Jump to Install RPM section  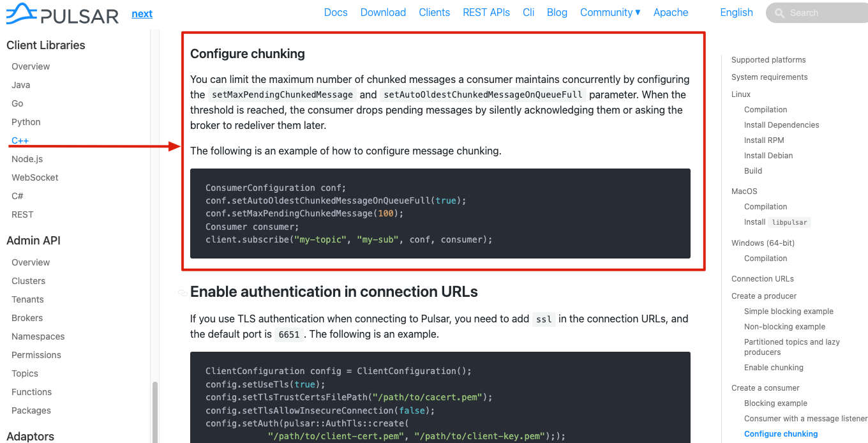(764, 140)
